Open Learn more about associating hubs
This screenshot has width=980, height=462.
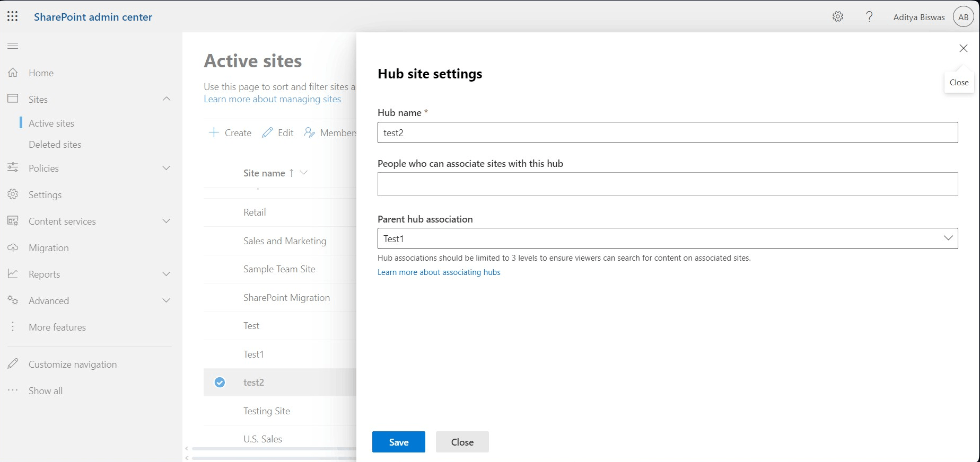tap(439, 272)
